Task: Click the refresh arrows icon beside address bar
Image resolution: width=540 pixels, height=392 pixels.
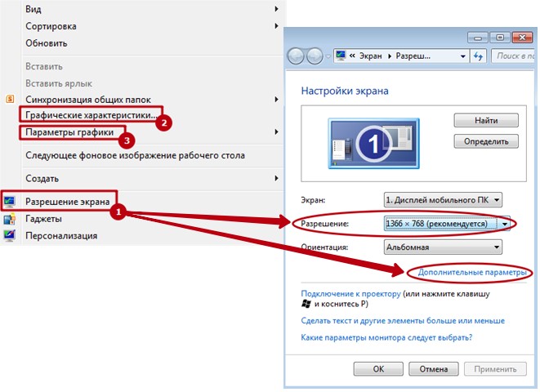Action: pos(478,56)
